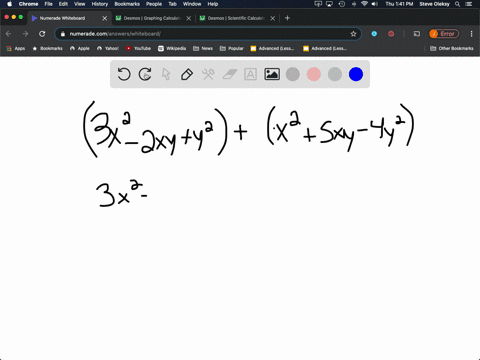Open a new browser tab
The height and width of the screenshot is (360, 480).
[x=287, y=18]
